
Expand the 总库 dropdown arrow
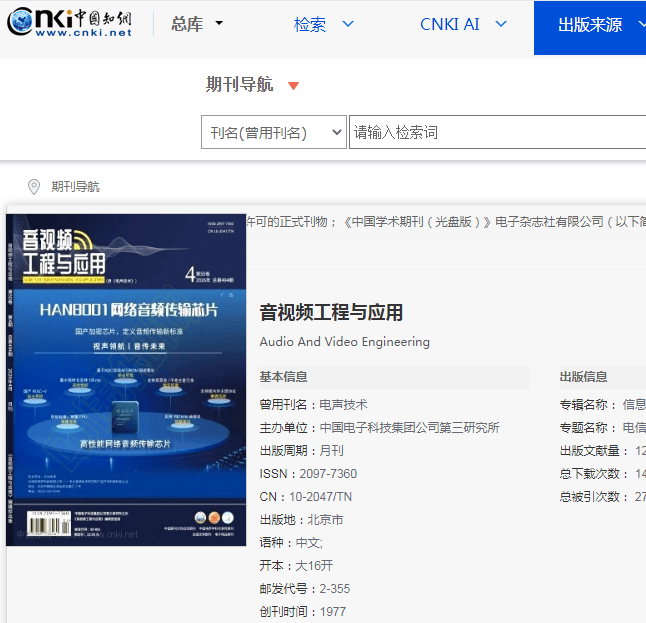(219, 23)
